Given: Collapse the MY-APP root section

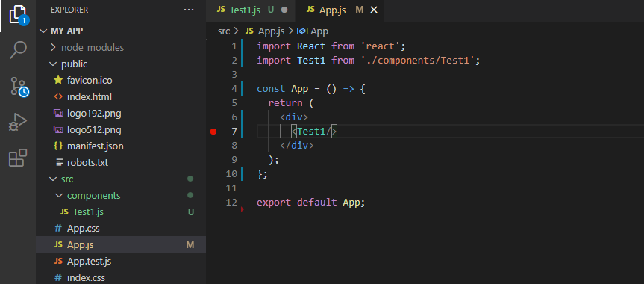Looking at the screenshot, I should pyautogui.click(x=67, y=31).
